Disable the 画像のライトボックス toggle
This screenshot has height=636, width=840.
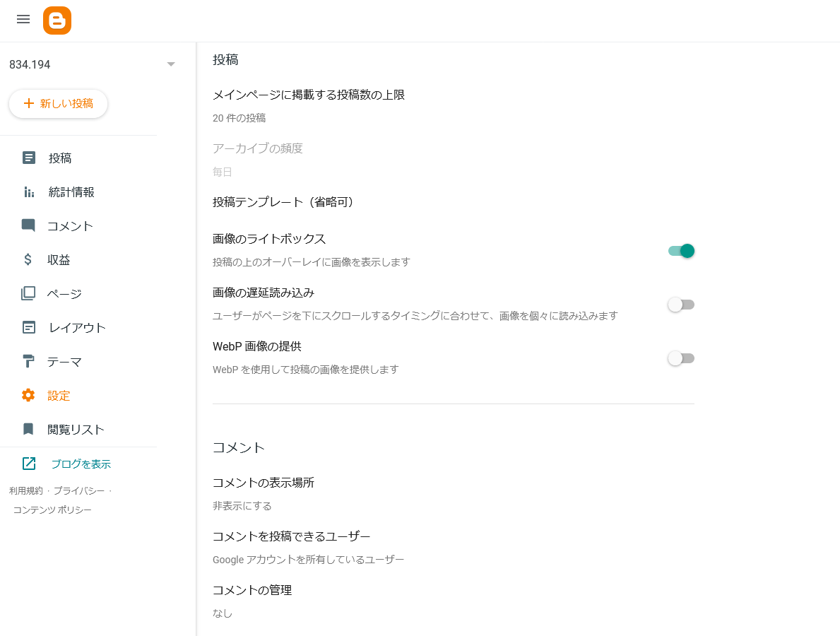coord(681,251)
